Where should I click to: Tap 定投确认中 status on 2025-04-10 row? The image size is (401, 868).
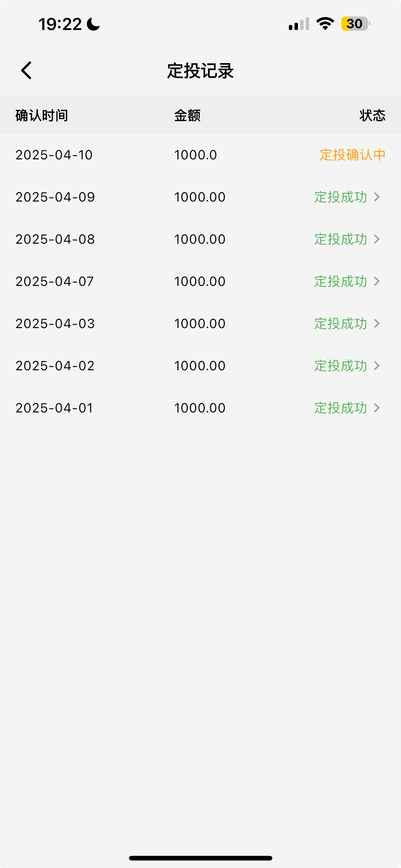(x=353, y=155)
